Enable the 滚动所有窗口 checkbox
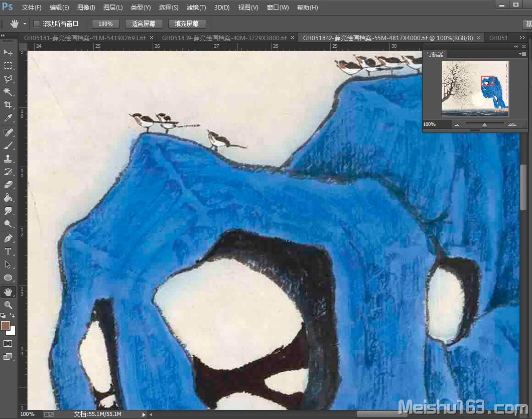The image size is (532, 419). coord(37,24)
